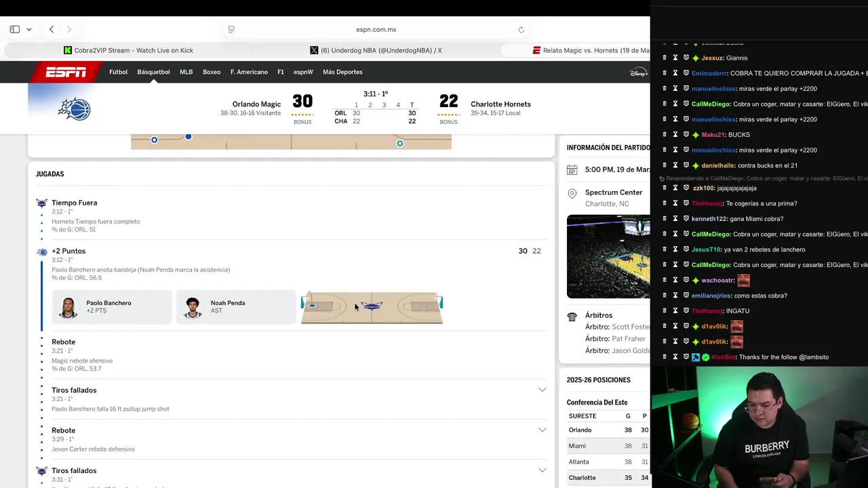Open the ESPN home logo
The height and width of the screenshot is (488, 868).
tap(66, 72)
